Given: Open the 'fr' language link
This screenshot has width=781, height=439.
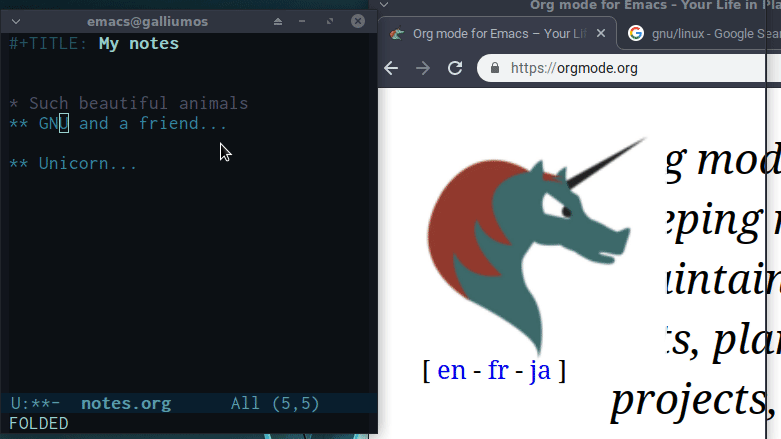Looking at the screenshot, I should pyautogui.click(x=498, y=370).
